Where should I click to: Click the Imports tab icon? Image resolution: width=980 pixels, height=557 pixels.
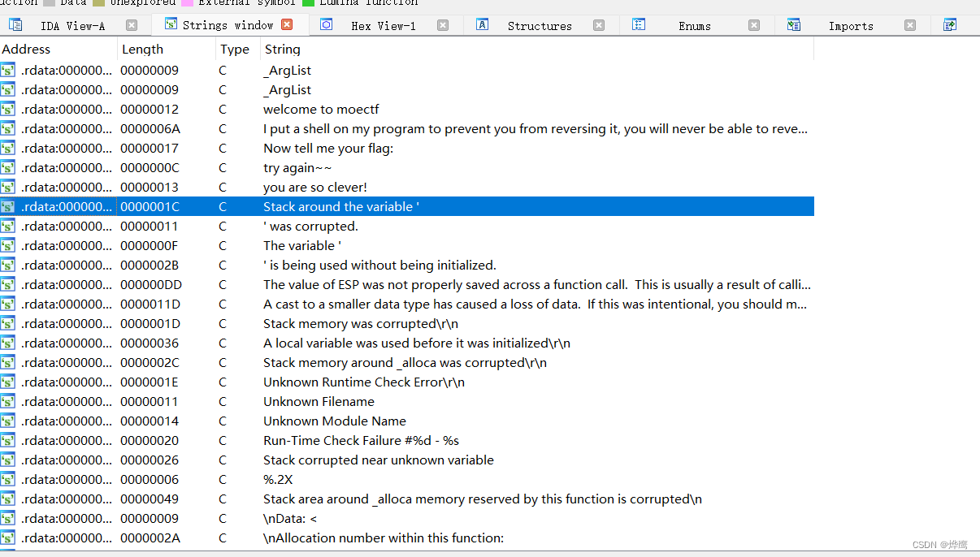tap(792, 24)
